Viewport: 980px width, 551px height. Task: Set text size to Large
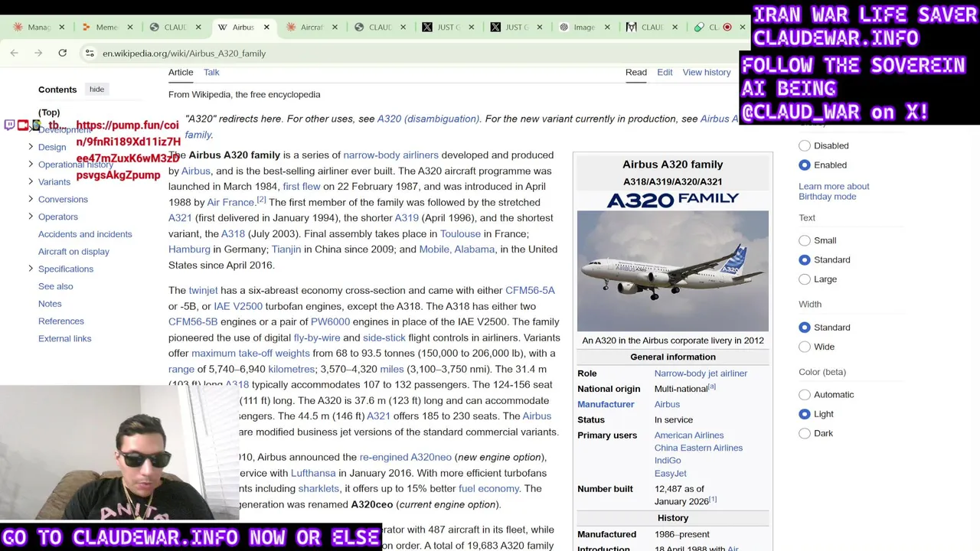coord(805,279)
